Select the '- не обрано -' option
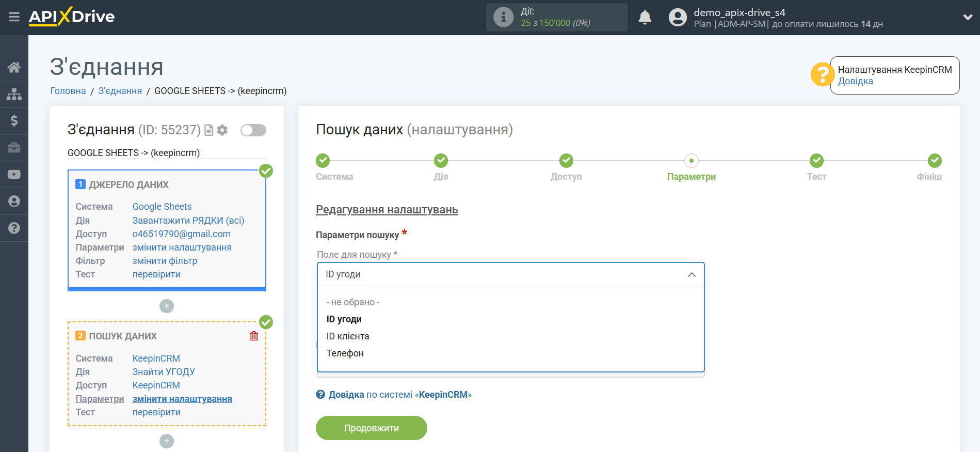Viewport: 980px width, 452px height. click(353, 302)
